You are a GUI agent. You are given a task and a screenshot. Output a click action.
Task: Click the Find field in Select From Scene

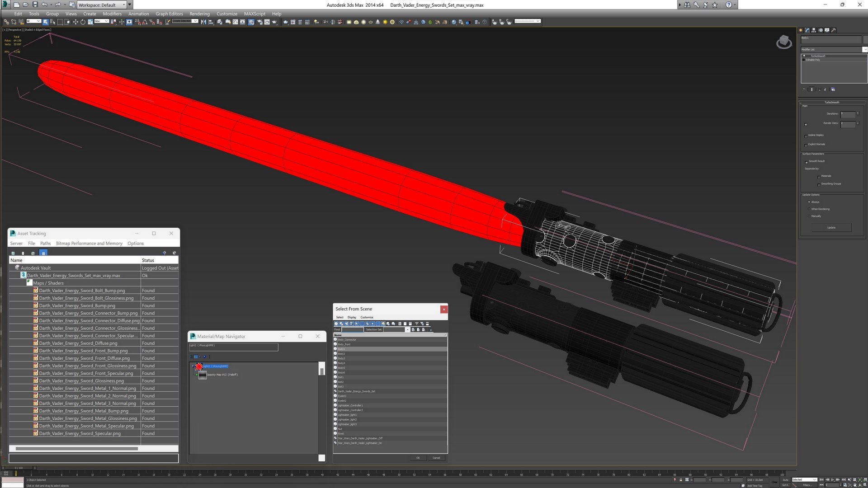pos(352,330)
